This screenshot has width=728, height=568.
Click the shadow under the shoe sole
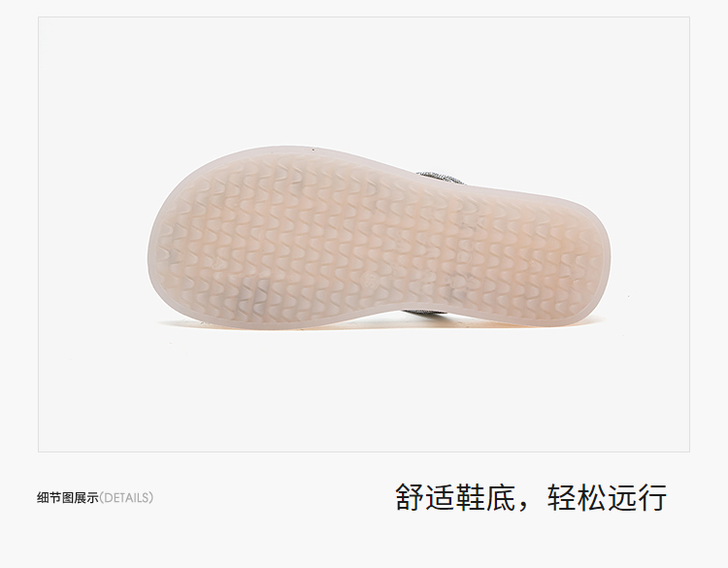coord(372,328)
